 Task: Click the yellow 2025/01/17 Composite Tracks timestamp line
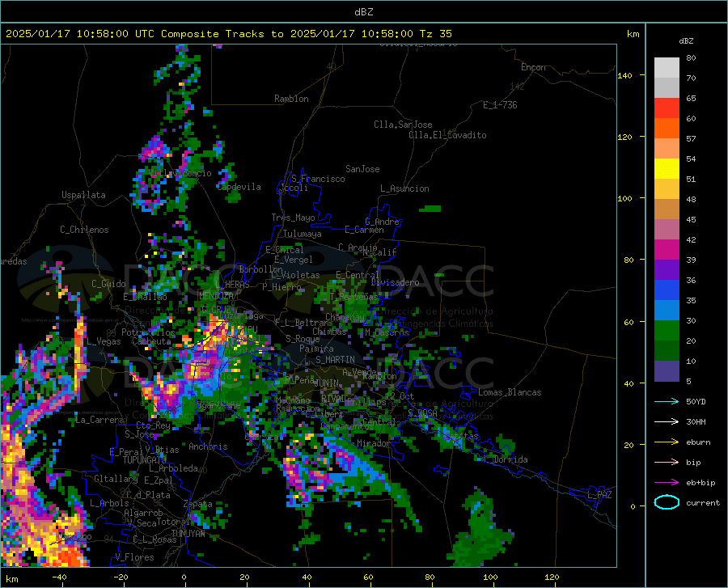(228, 34)
